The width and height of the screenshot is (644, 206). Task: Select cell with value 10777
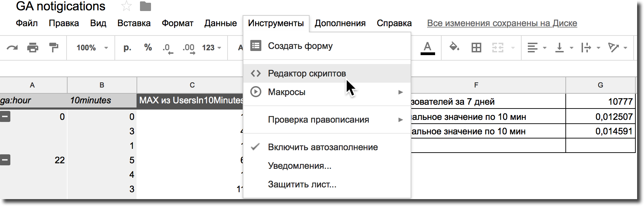[601, 102]
